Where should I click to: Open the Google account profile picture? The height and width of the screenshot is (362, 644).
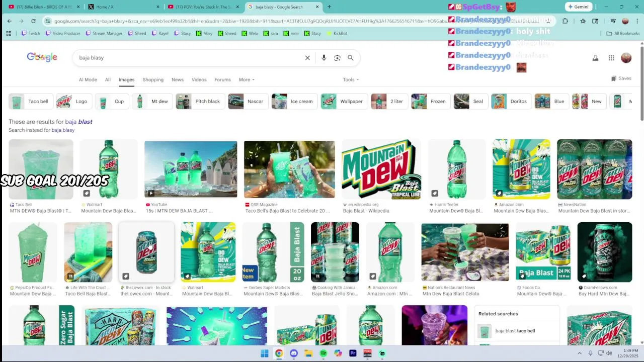[626, 58]
